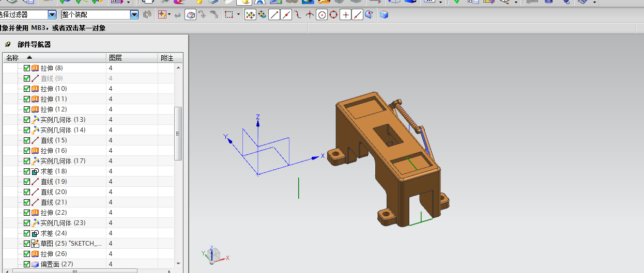Open the rectangle selection method dropdown arrow
This screenshot has height=273, width=644.
click(238, 15)
